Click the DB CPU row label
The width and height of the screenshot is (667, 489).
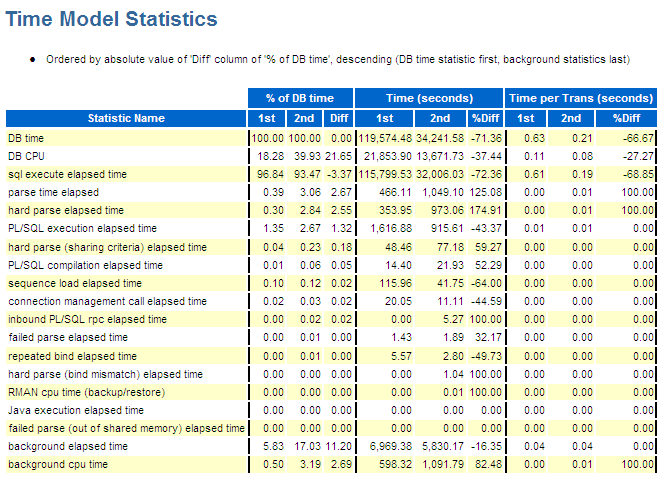(x=26, y=156)
